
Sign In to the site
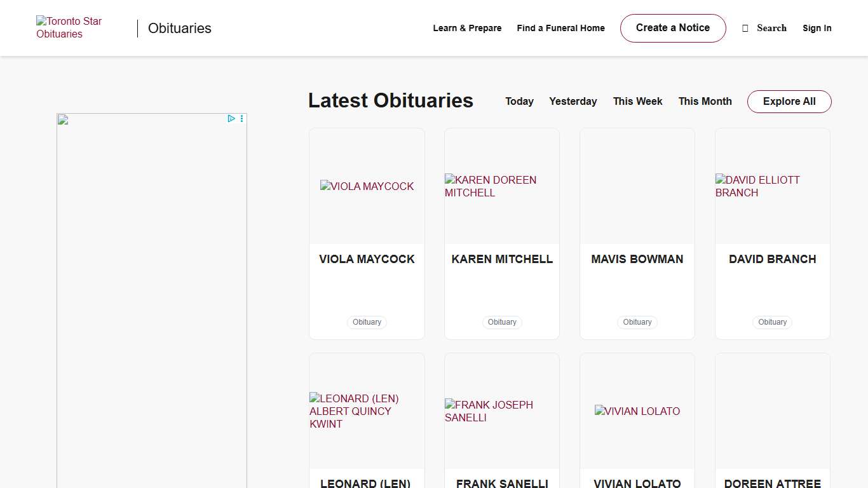817,28
